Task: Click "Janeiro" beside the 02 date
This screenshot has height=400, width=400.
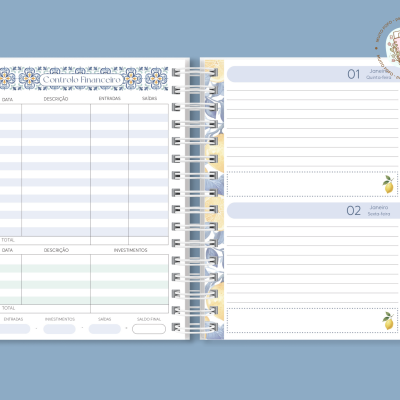Action: [379, 207]
